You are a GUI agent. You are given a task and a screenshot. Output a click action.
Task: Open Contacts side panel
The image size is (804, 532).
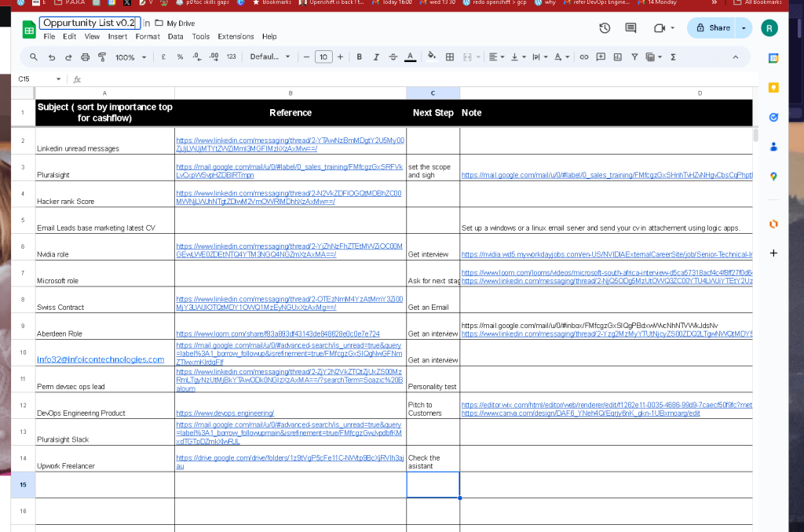pos(773,147)
